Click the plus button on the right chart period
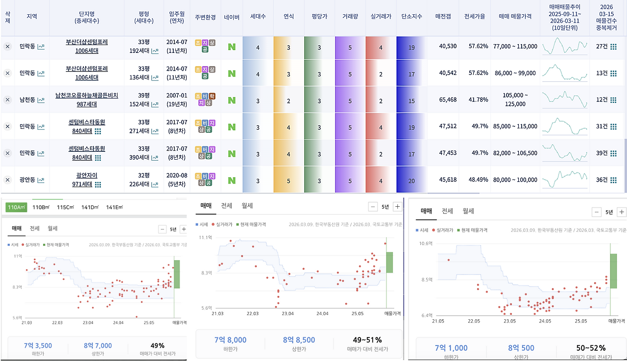 click(x=621, y=212)
